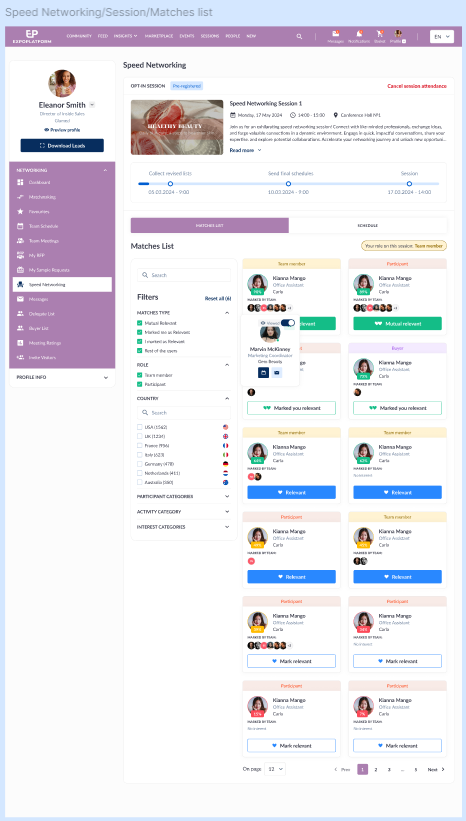466x821 pixels.
Task: Open the Team Meetings sidebar item
Action: coord(62,241)
